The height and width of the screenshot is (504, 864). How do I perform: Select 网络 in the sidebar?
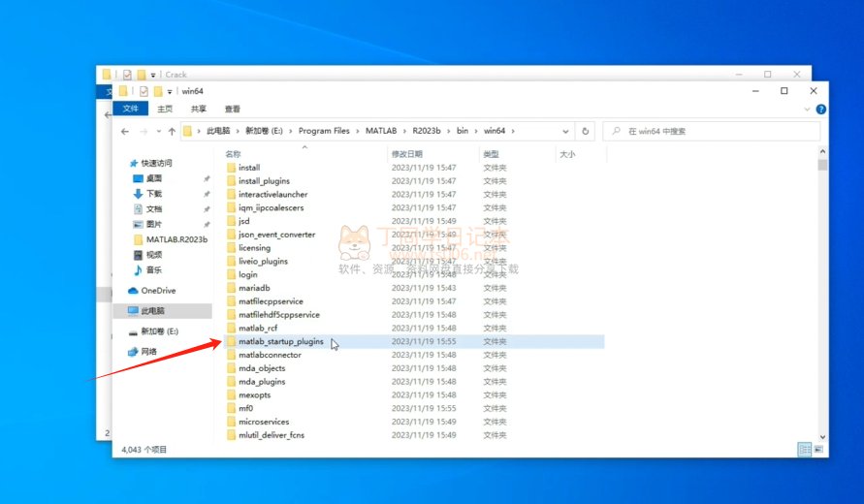click(148, 352)
